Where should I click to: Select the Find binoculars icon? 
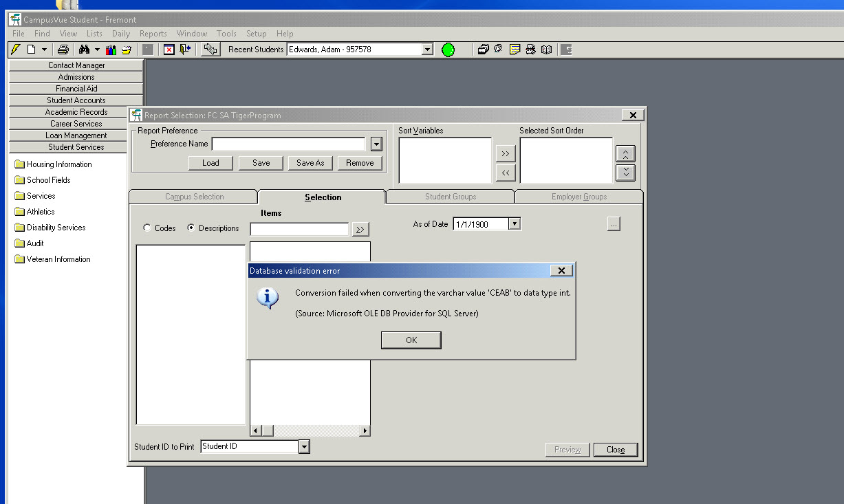[x=83, y=49]
